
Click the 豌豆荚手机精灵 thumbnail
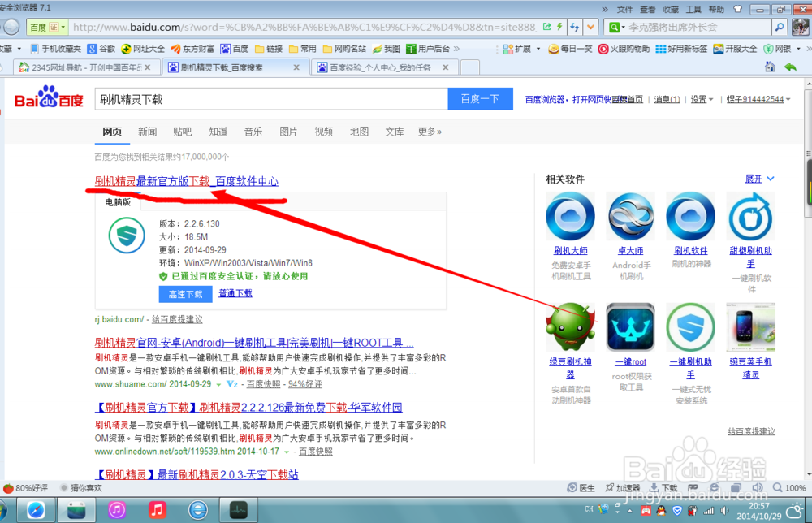point(751,327)
